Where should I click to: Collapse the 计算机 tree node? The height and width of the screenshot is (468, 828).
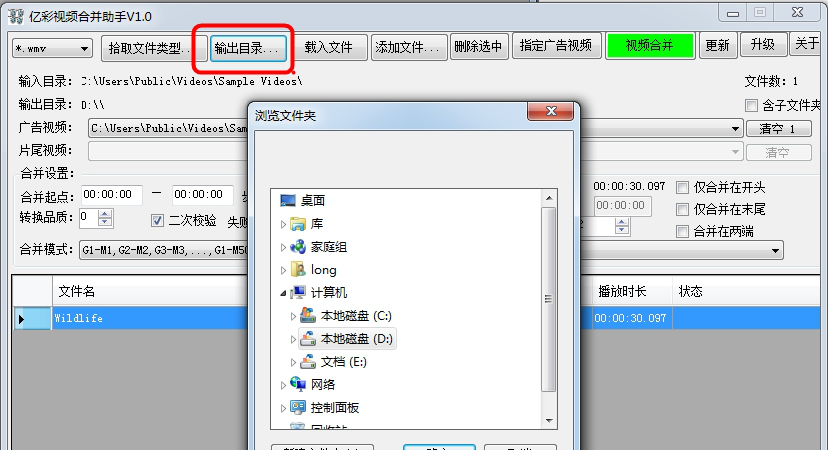[x=283, y=293]
